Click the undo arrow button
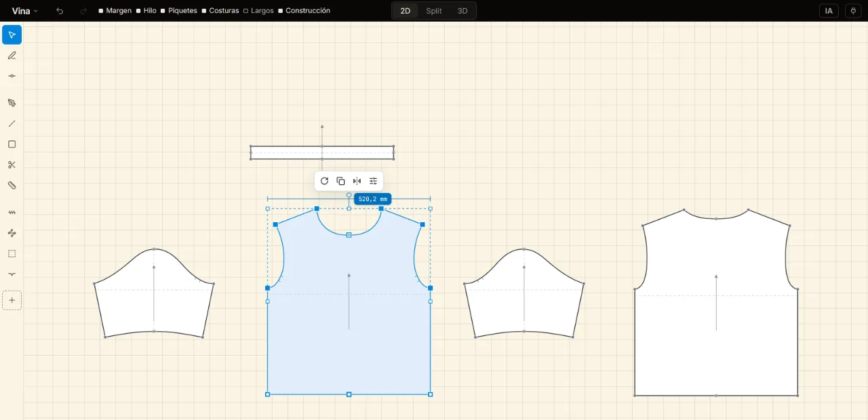868x420 pixels. tap(60, 11)
